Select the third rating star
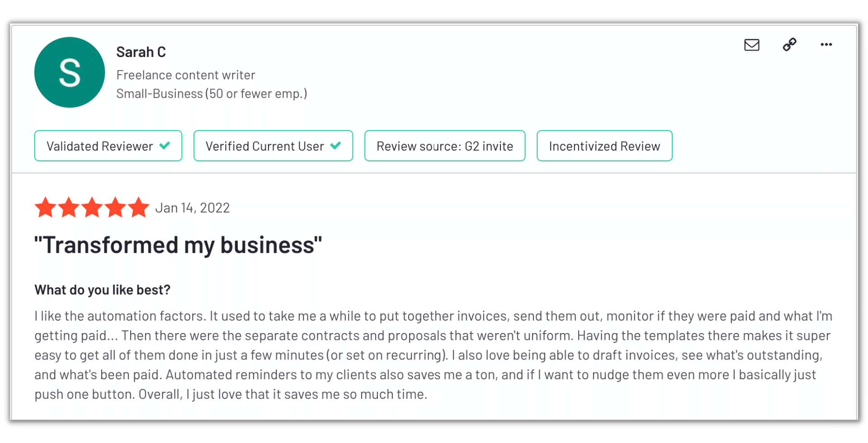 pos(92,207)
